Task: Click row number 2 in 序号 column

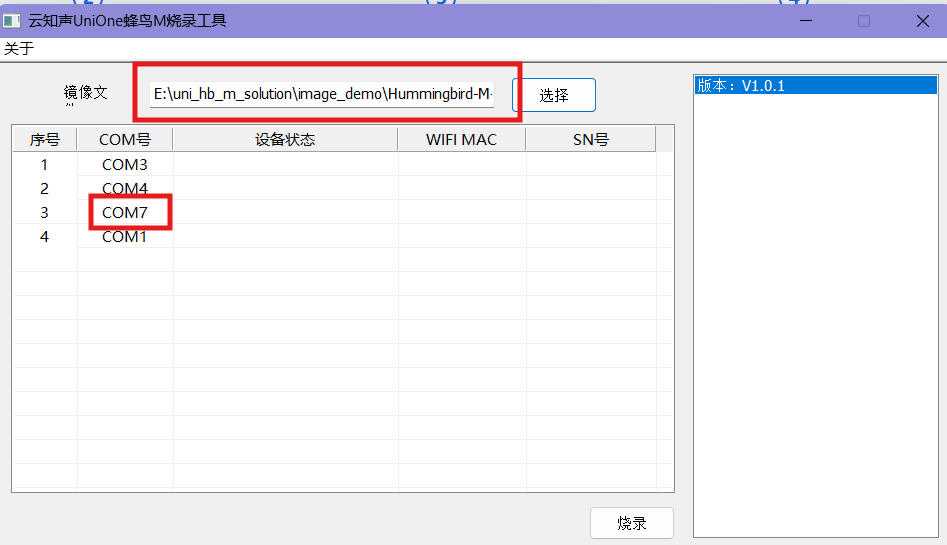Action: click(45, 189)
